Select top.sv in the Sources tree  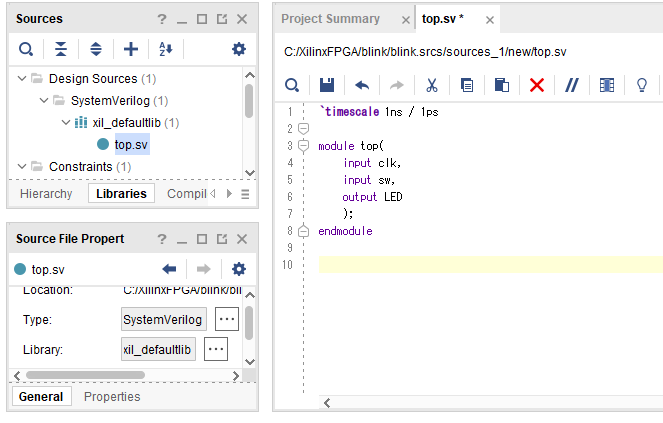tap(131, 145)
